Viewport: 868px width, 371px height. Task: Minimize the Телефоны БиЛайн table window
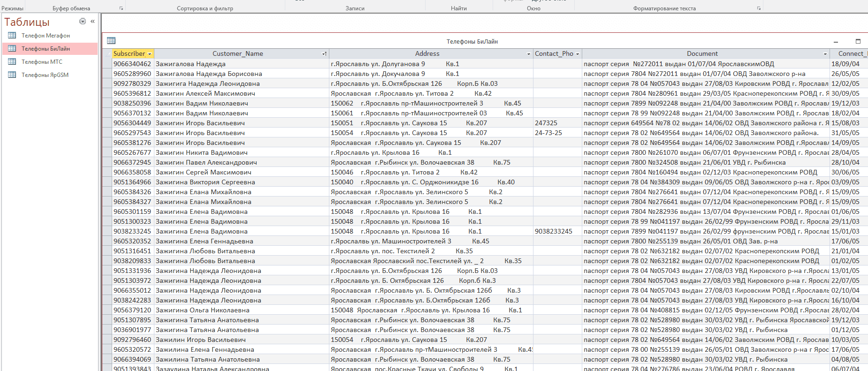[836, 41]
